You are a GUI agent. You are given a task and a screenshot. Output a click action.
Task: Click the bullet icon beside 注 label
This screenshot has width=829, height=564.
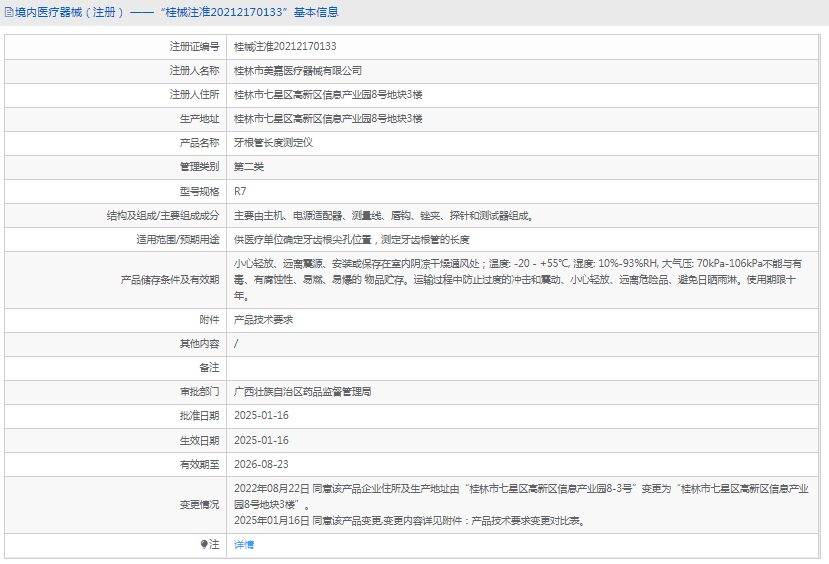coord(204,544)
